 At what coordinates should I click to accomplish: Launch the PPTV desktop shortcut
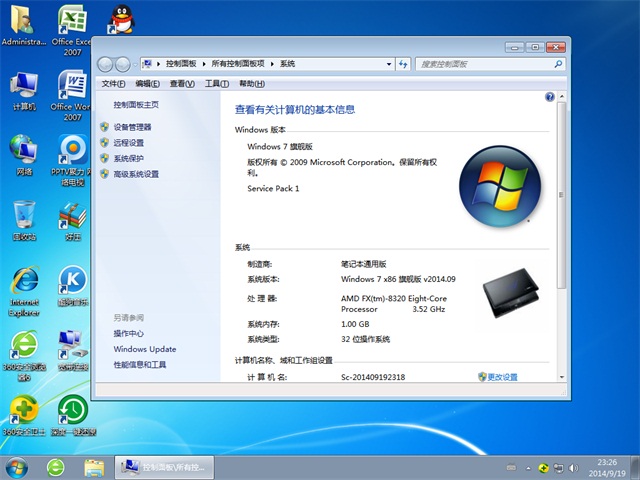click(x=72, y=160)
